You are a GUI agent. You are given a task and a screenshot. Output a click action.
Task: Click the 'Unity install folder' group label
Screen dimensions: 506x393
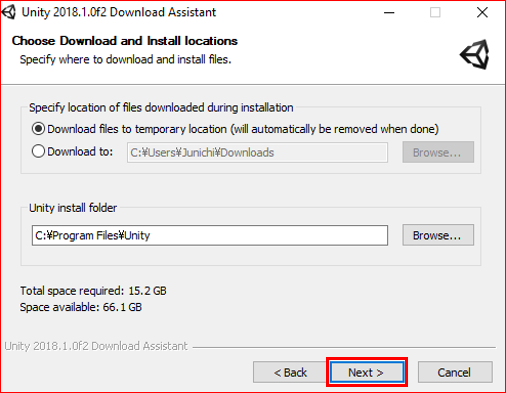(x=73, y=208)
